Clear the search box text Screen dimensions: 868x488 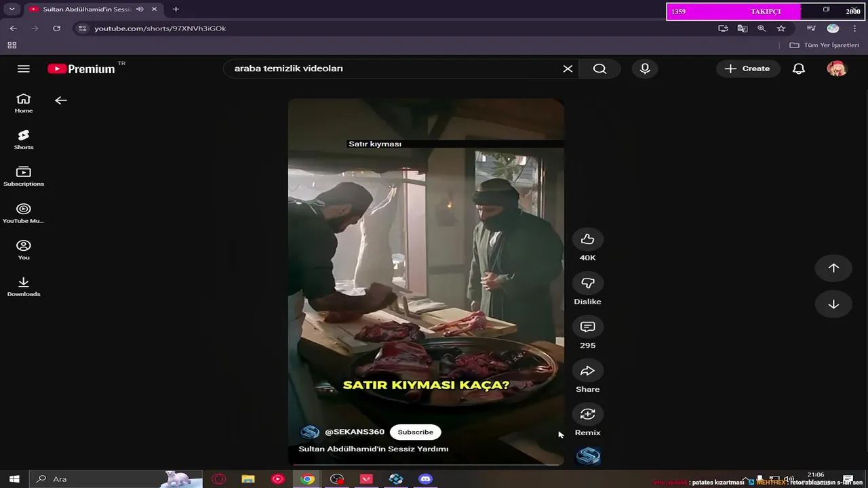pyautogui.click(x=568, y=68)
